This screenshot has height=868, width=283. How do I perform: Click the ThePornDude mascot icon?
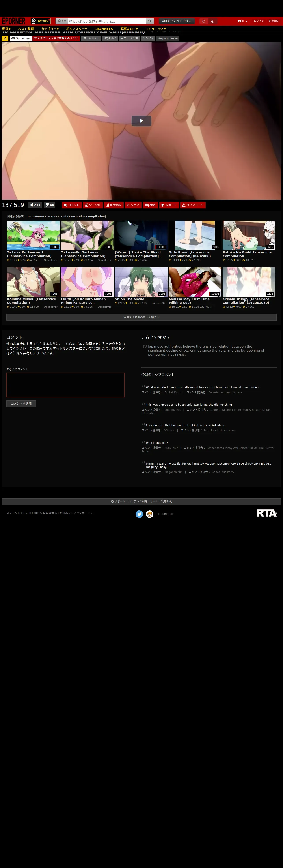[x=149, y=514]
